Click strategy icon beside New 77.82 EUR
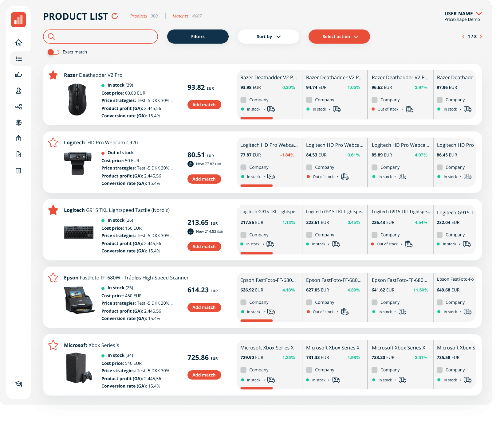This screenshot has height=425, width=504. [191, 164]
